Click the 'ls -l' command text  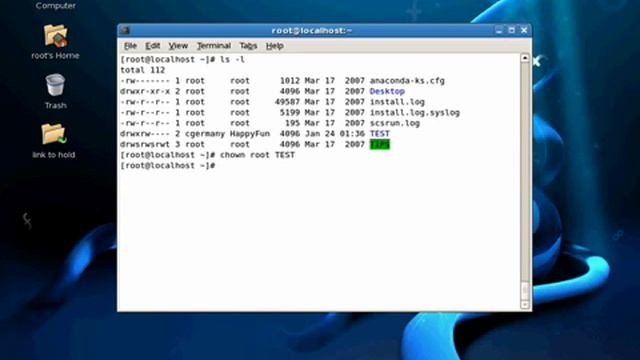pyautogui.click(x=232, y=60)
